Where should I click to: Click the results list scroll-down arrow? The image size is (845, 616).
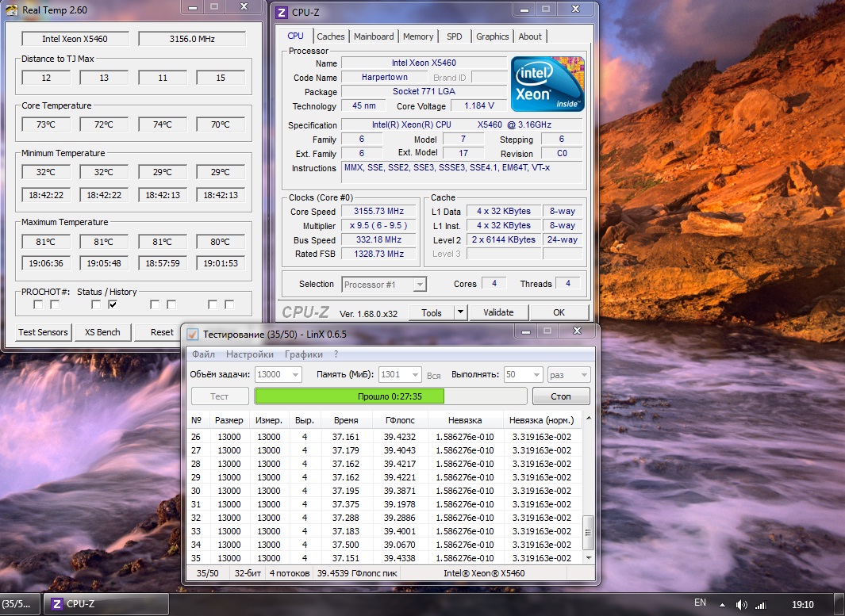point(588,558)
